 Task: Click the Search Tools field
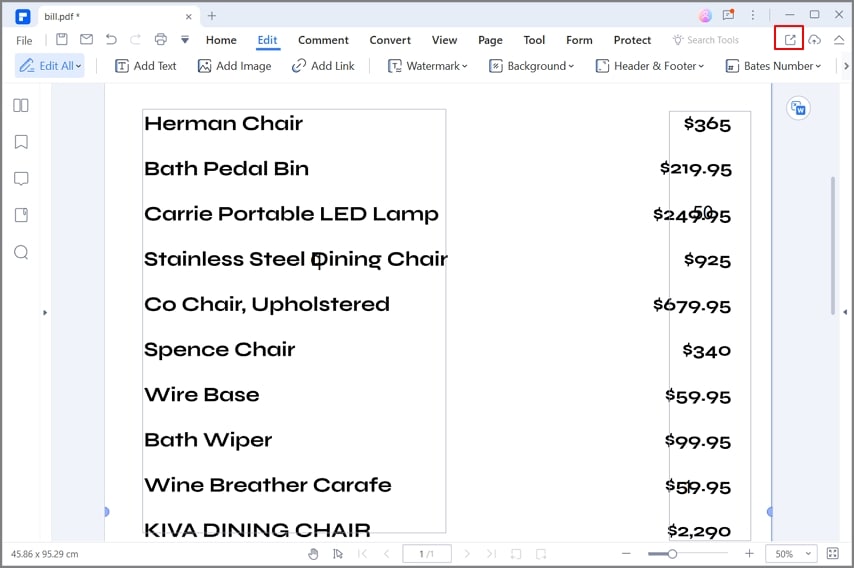pos(706,40)
